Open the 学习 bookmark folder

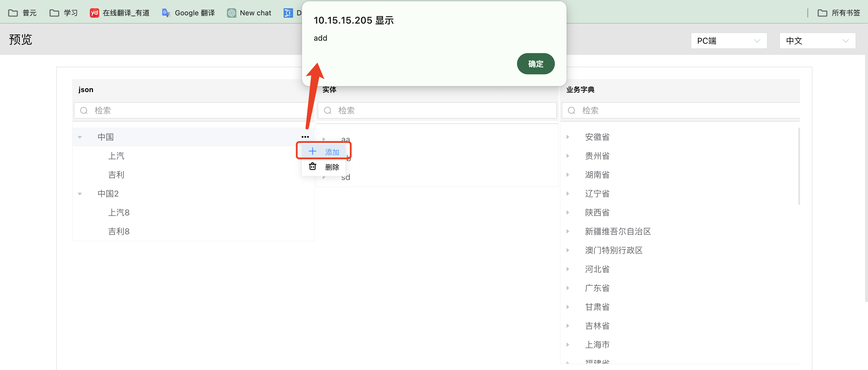pyautogui.click(x=64, y=13)
